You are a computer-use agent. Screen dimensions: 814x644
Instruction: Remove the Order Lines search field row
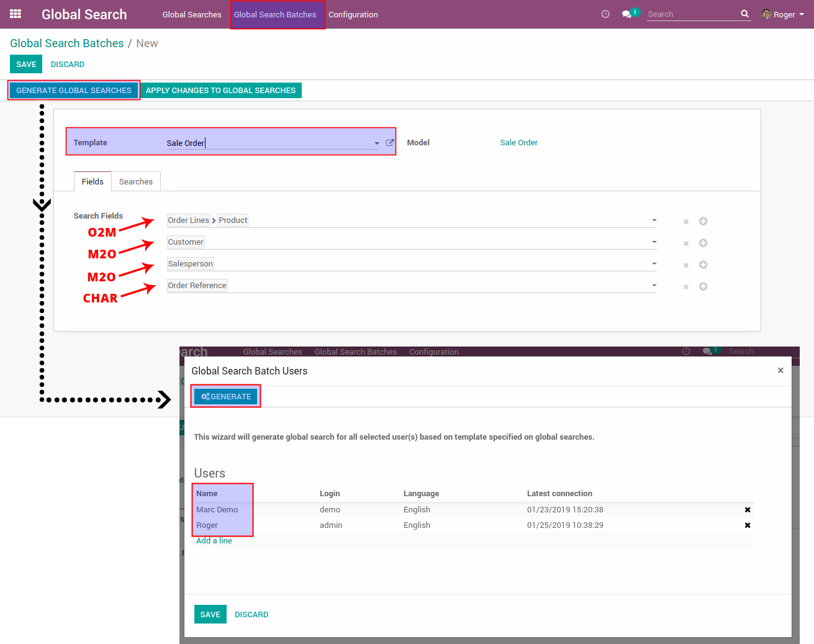tap(686, 222)
